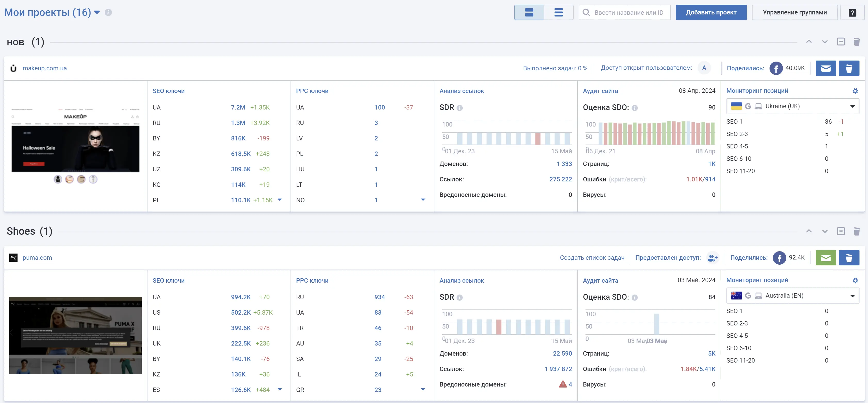868x403 pixels.
Task: Click the add-user access icon for puma.com
Action: point(712,258)
